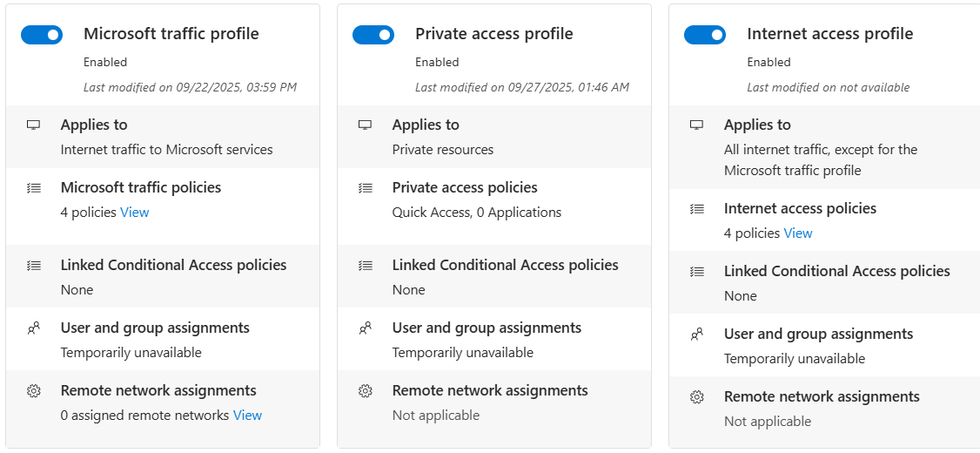The height and width of the screenshot is (453, 980).
Task: Click the gear icon in Microsoft traffic profile card
Action: coord(34,391)
